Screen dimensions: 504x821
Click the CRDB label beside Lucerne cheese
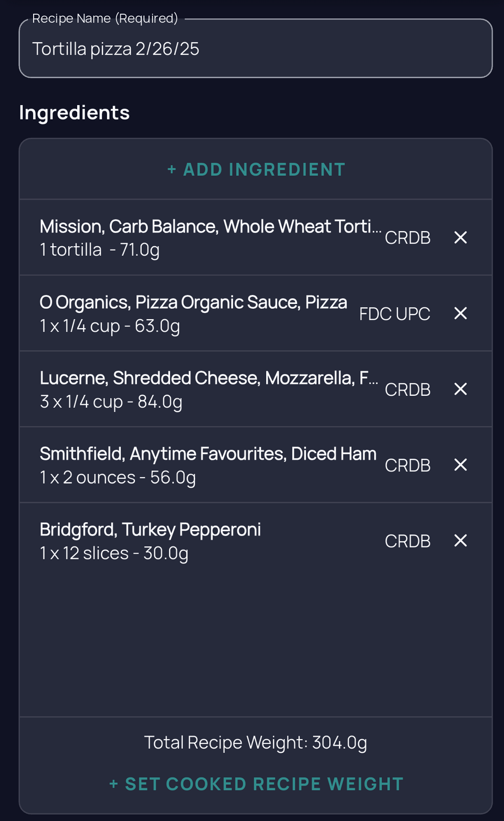[x=407, y=390]
